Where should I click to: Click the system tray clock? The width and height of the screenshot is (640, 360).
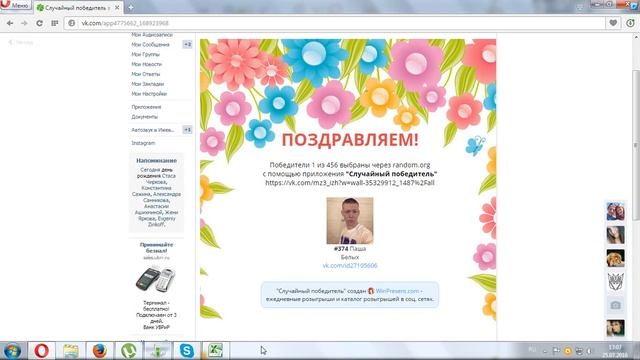coord(615,351)
